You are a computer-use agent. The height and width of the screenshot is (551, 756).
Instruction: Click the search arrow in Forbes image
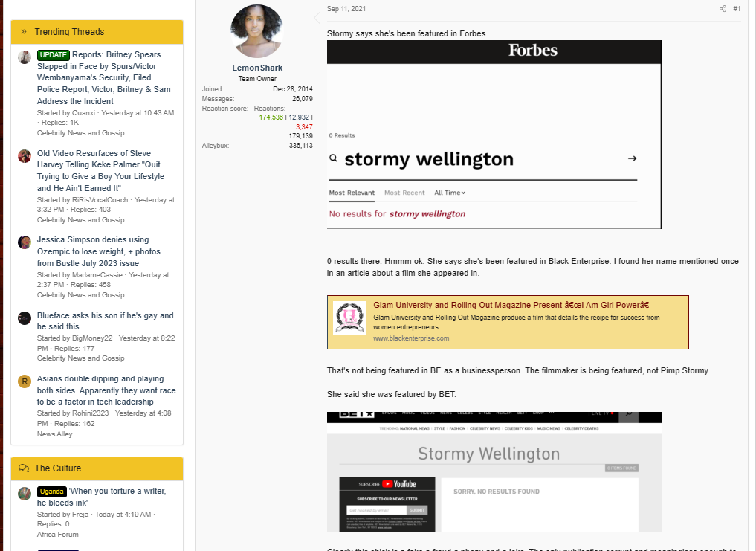pyautogui.click(x=632, y=158)
